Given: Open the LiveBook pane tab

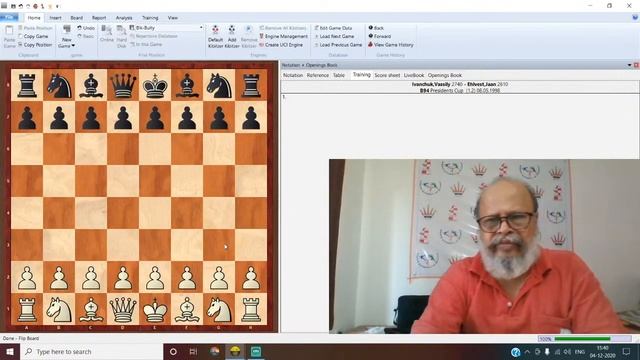Looking at the screenshot, I should click(x=414, y=76).
